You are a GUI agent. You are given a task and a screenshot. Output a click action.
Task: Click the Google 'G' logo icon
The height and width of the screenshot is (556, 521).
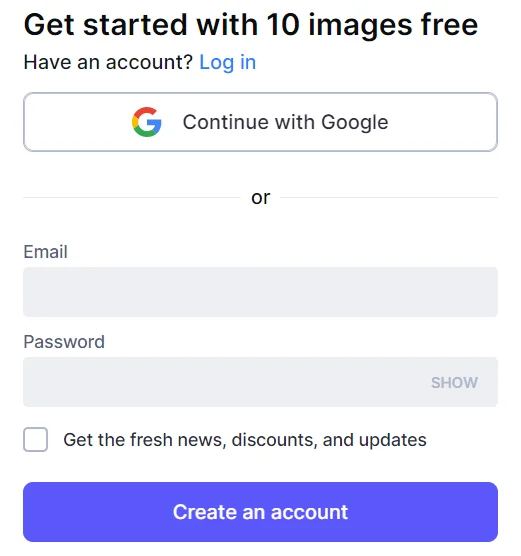click(x=146, y=122)
